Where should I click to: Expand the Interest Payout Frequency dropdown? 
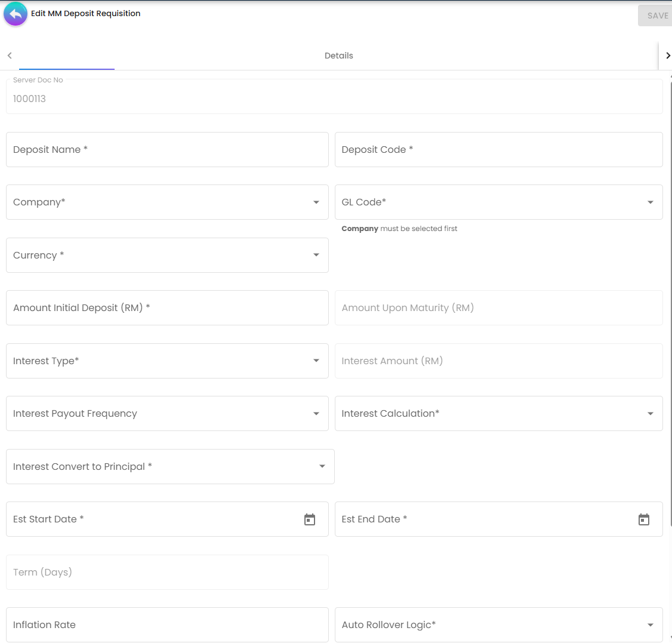click(x=167, y=414)
